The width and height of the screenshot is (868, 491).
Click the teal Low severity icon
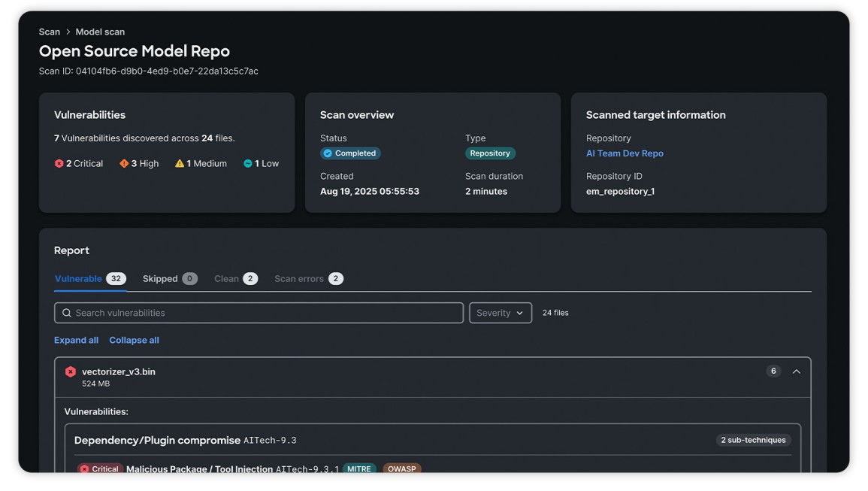click(x=247, y=162)
